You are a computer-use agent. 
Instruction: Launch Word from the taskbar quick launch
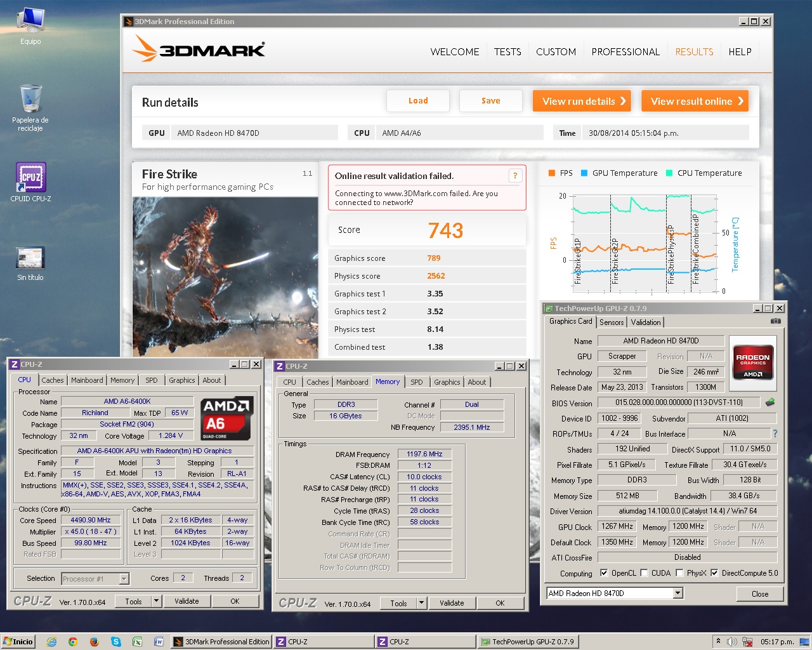[x=159, y=642]
